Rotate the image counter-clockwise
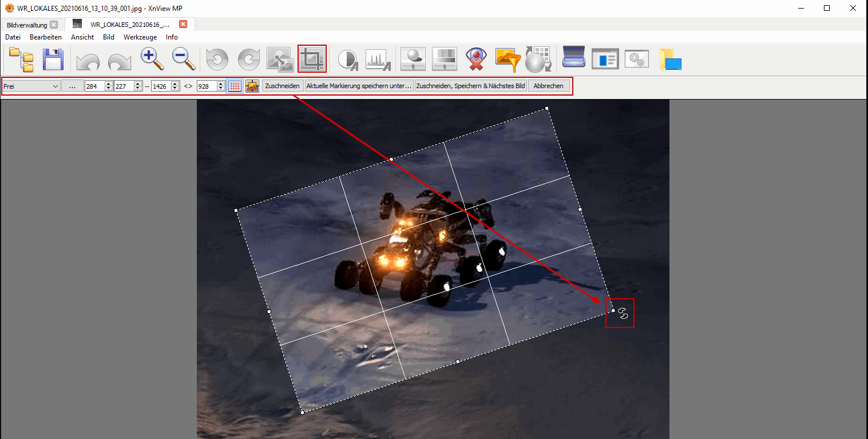This screenshot has width=868, height=439. click(217, 60)
